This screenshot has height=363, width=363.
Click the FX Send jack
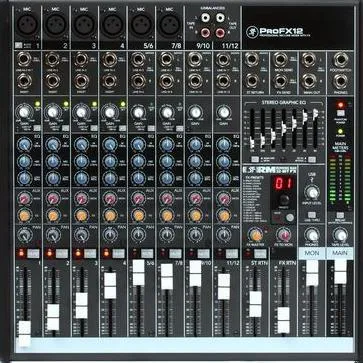tap(281, 81)
